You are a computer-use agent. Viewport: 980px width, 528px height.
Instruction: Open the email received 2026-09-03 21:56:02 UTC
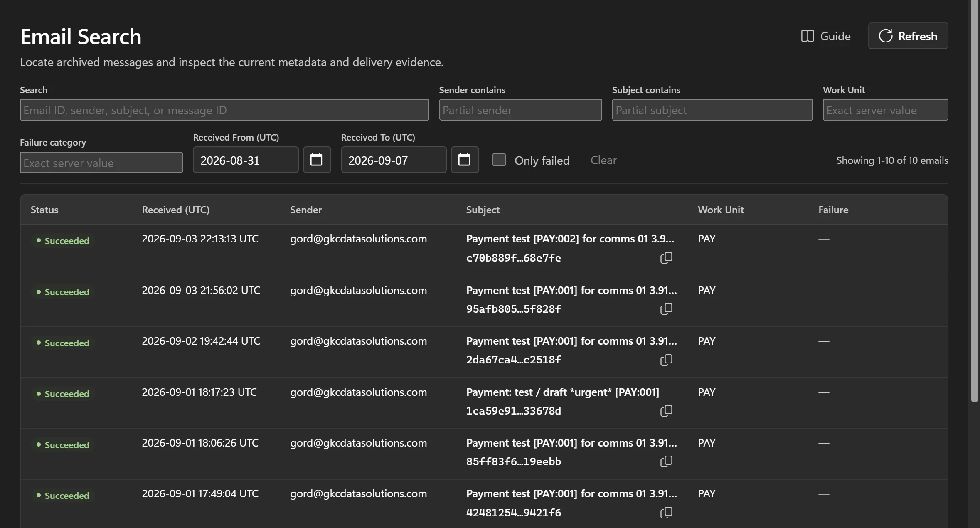pos(484,301)
